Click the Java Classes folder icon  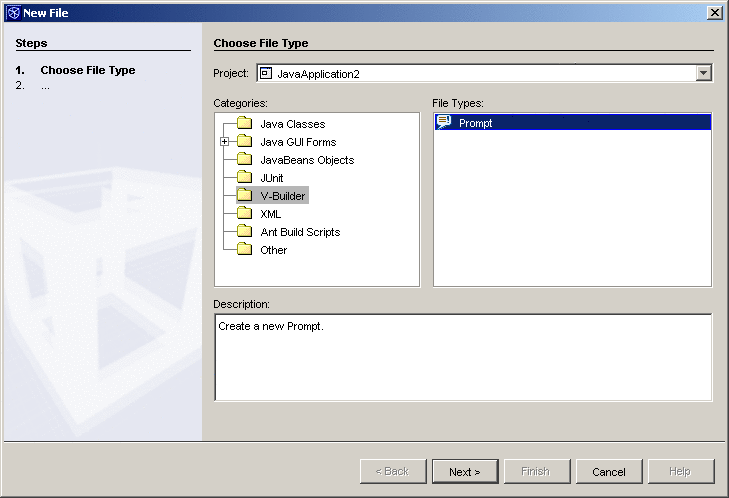coord(244,124)
